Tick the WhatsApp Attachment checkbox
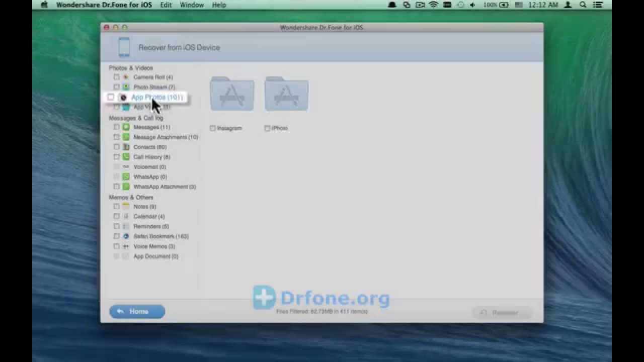The height and width of the screenshot is (362, 644). [x=116, y=187]
